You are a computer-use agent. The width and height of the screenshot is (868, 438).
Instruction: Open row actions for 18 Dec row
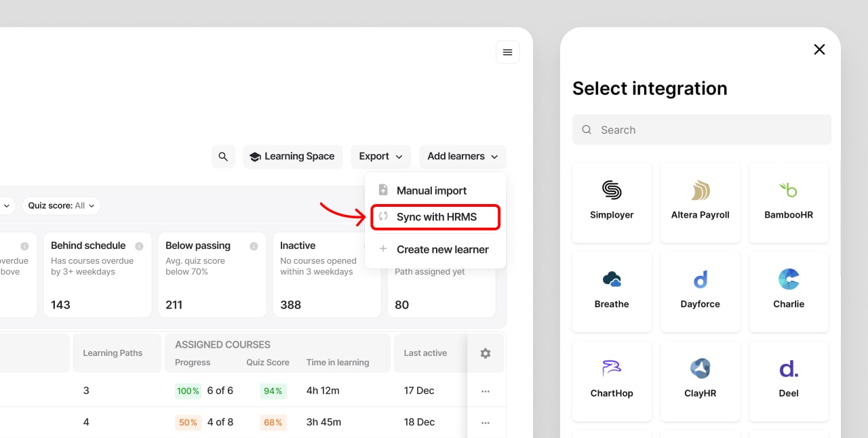tap(486, 422)
